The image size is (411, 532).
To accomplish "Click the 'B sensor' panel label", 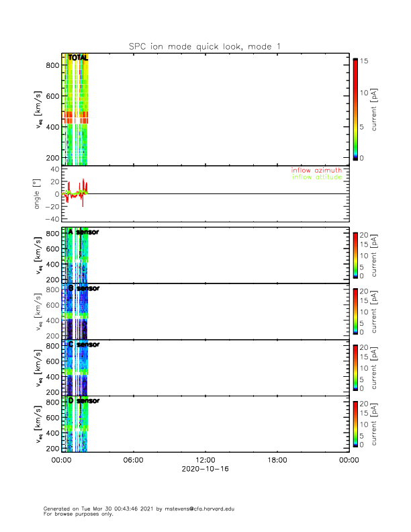I will pos(84,288).
